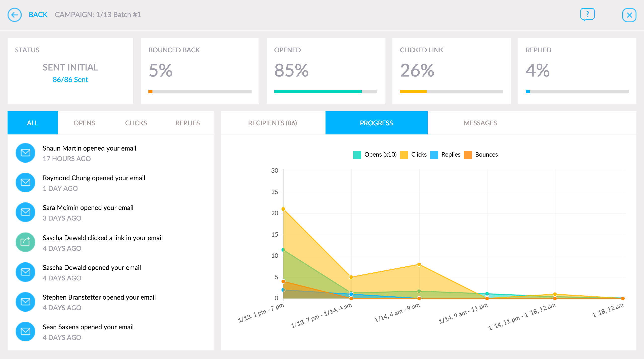
Task: Close the campaign view with X icon
Action: coord(629,15)
